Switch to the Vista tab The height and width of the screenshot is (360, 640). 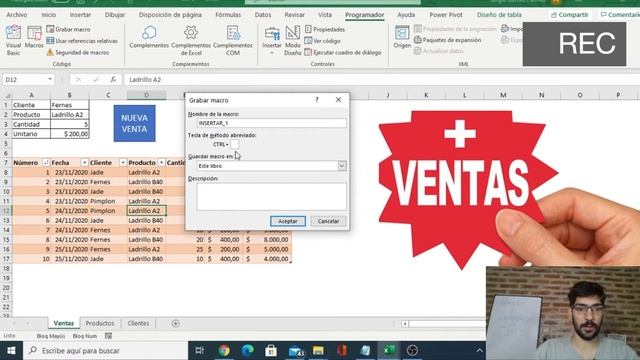[x=325, y=15]
